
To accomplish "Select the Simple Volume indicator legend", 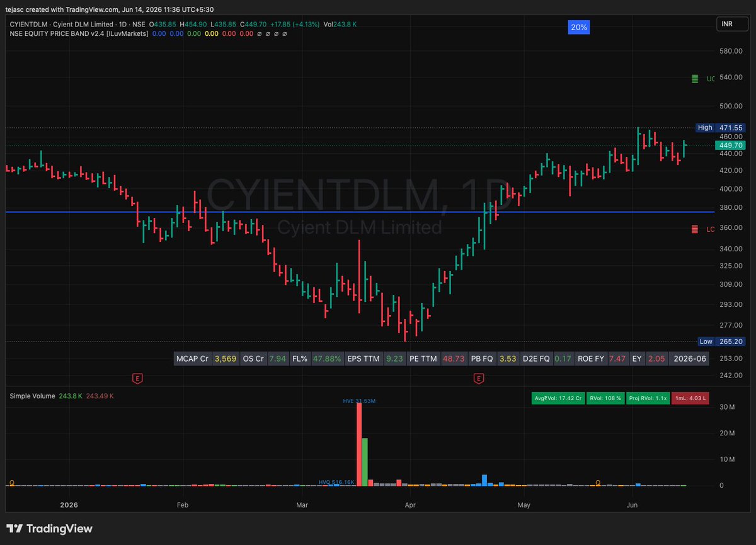I will tap(33, 396).
